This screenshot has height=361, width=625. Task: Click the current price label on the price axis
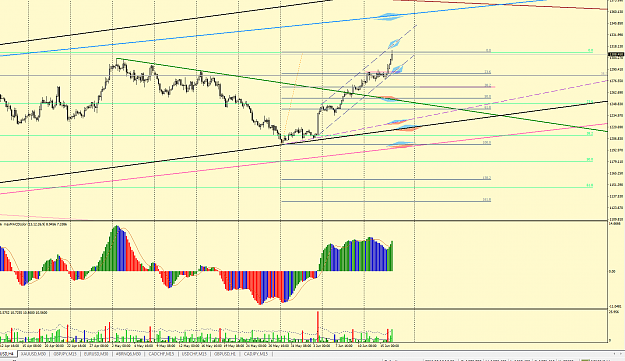coord(616,54)
